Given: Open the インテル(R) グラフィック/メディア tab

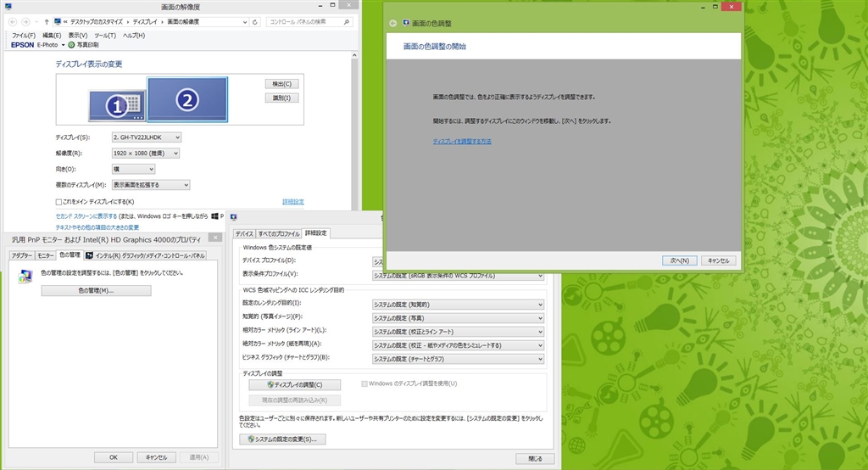Looking at the screenshot, I should pyautogui.click(x=145, y=255).
